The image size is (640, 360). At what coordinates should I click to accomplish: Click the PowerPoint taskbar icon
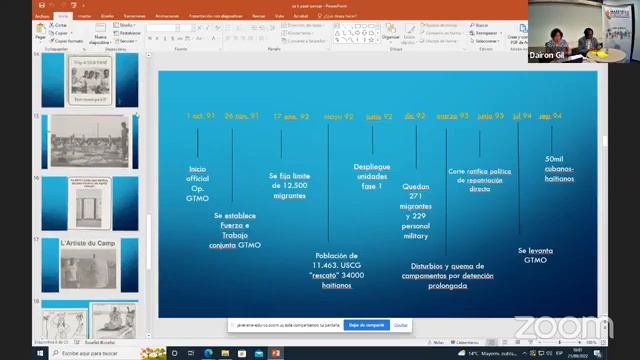pos(276,353)
